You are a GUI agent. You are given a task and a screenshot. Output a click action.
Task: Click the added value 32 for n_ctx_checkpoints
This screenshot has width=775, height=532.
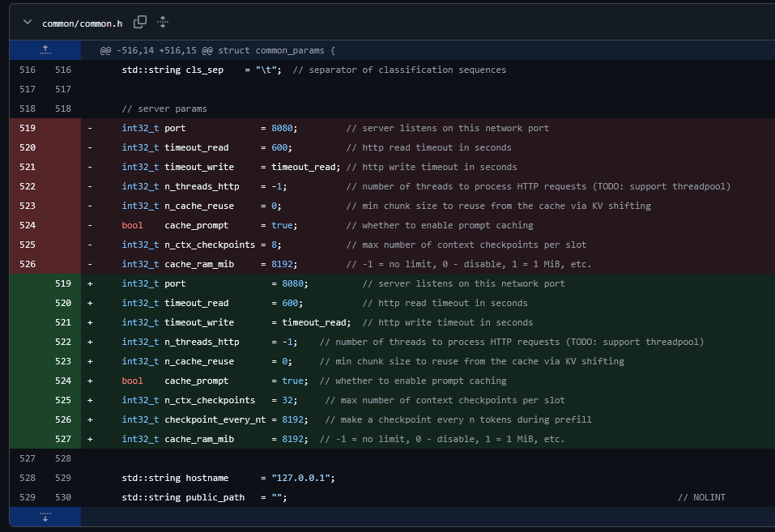287,400
